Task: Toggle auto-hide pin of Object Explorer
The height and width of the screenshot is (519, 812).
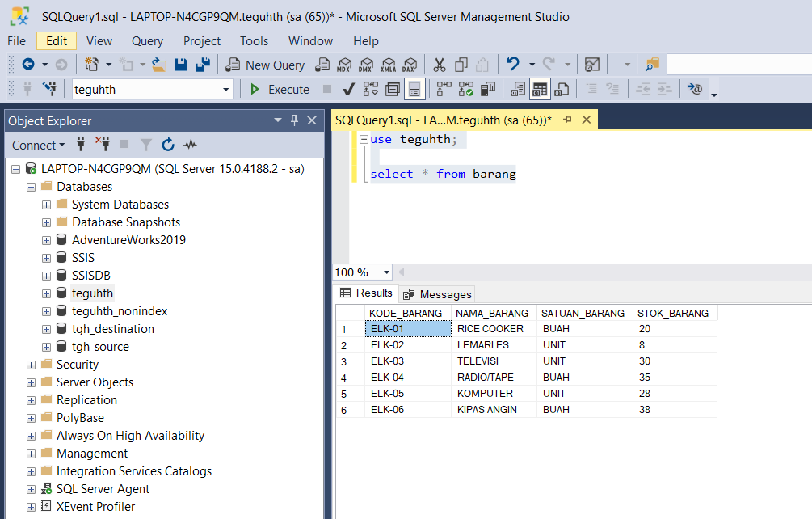Action: [294, 120]
